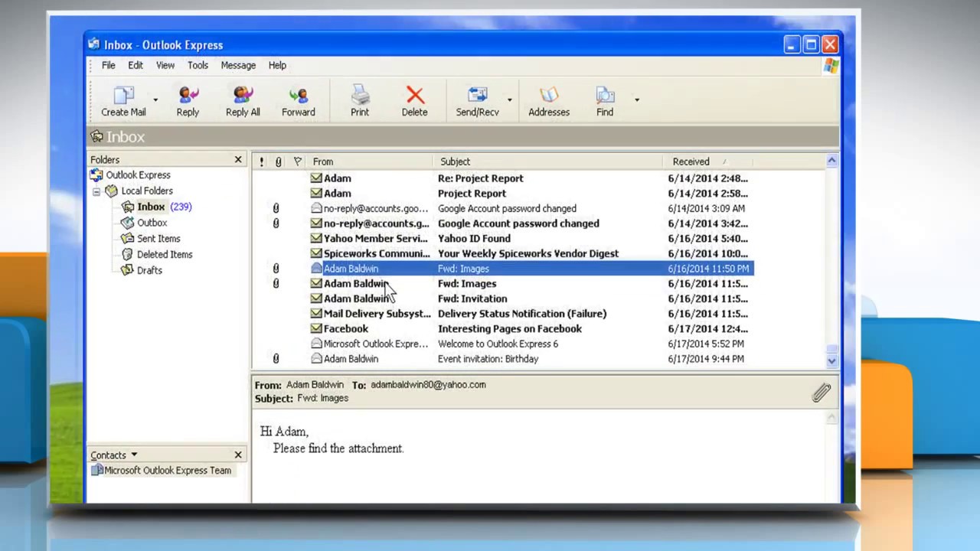Click scroll up arrow of message list
This screenshot has height=551, width=980.
831,161
